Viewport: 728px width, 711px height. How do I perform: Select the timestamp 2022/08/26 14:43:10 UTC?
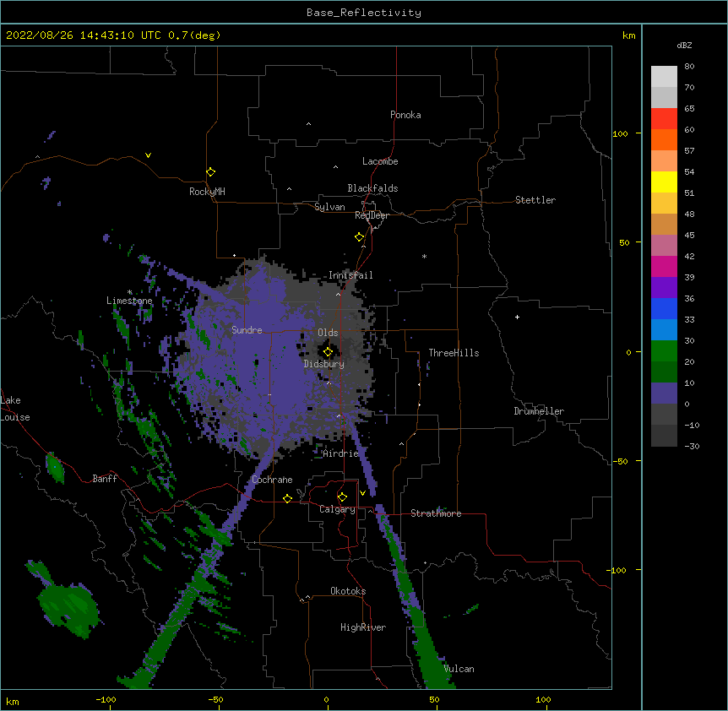[x=83, y=35]
